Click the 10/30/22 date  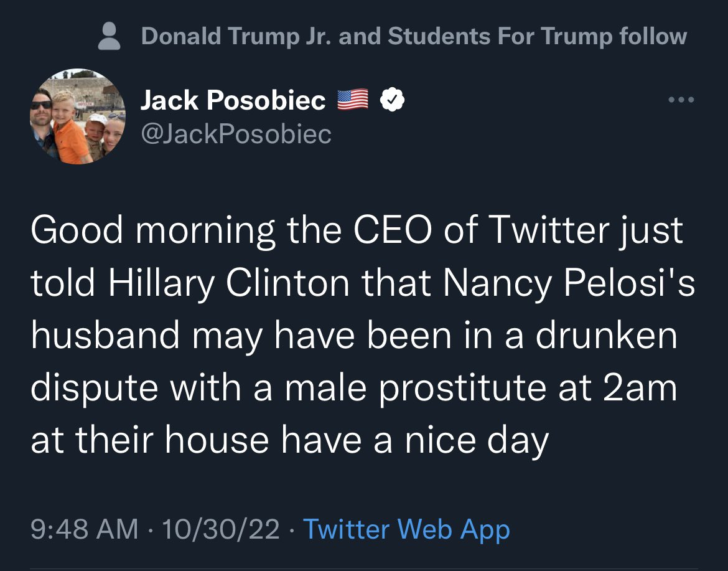pyautogui.click(x=220, y=529)
